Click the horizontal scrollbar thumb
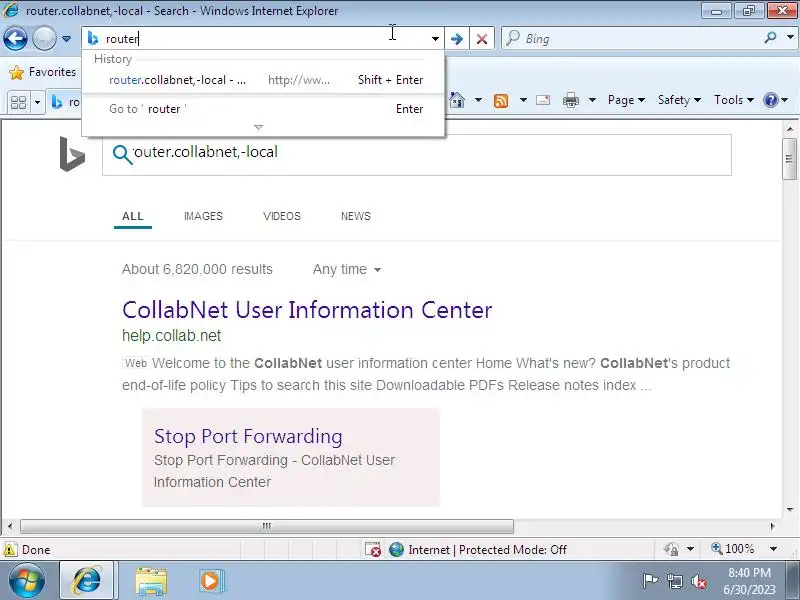Viewport: 800px width, 600px height. (267, 526)
